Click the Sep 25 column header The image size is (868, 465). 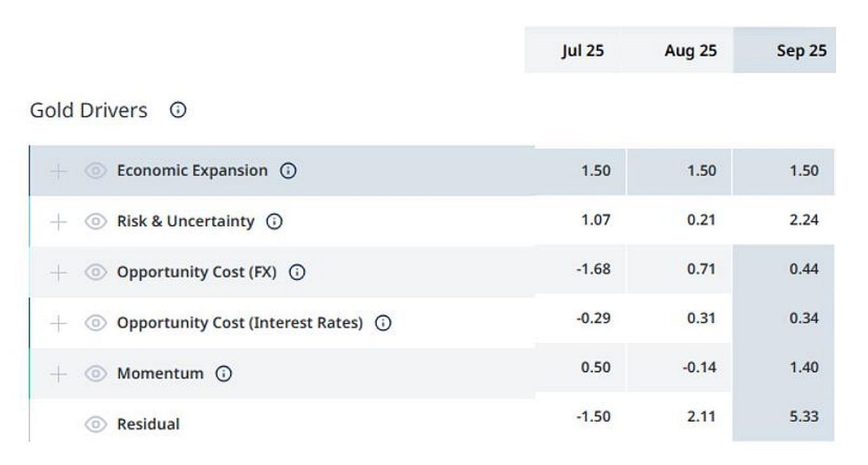[x=802, y=51]
